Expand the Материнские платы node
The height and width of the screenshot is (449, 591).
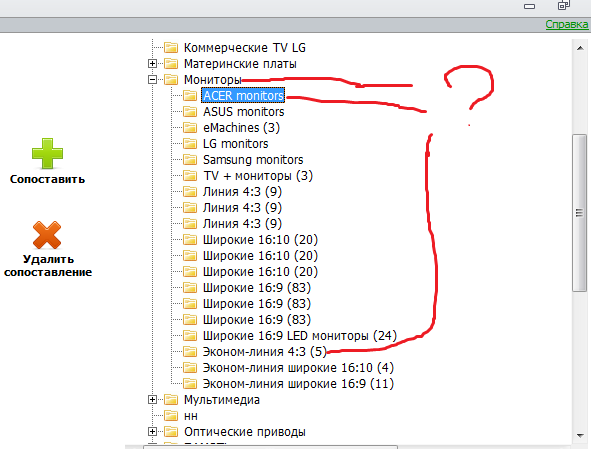152,64
